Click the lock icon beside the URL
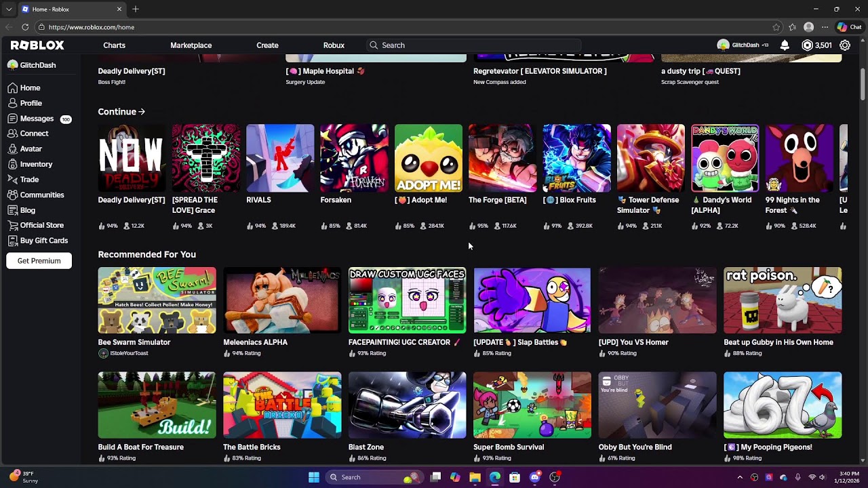Screen dimensions: 868x488 point(42,27)
